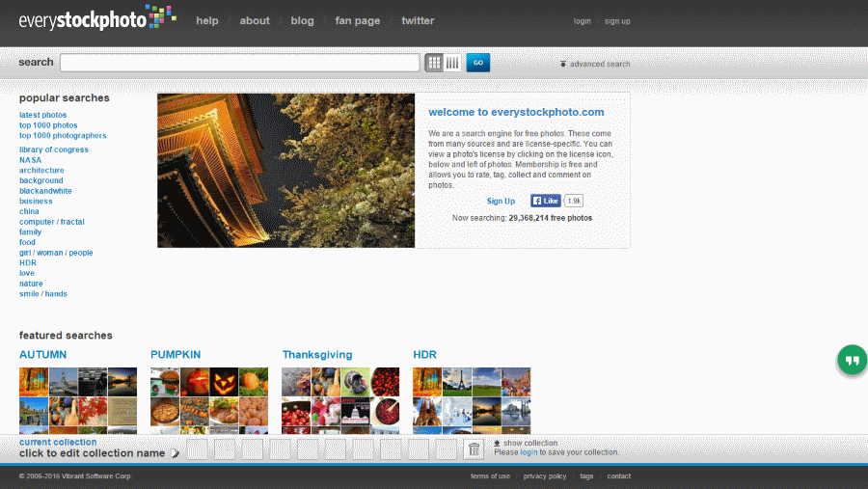The image size is (868, 489).
Task: Click the edit collection name pencil icon
Action: pos(175,453)
